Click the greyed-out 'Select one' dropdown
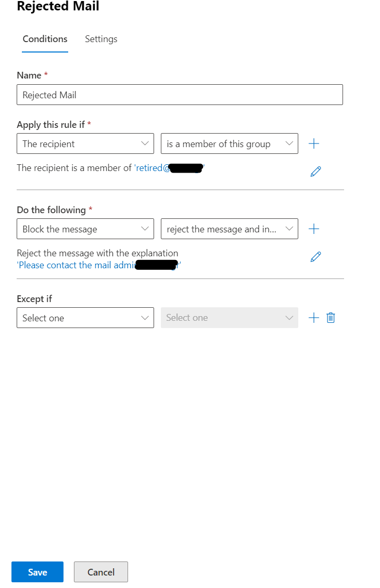This screenshot has height=588, width=380. click(x=230, y=318)
